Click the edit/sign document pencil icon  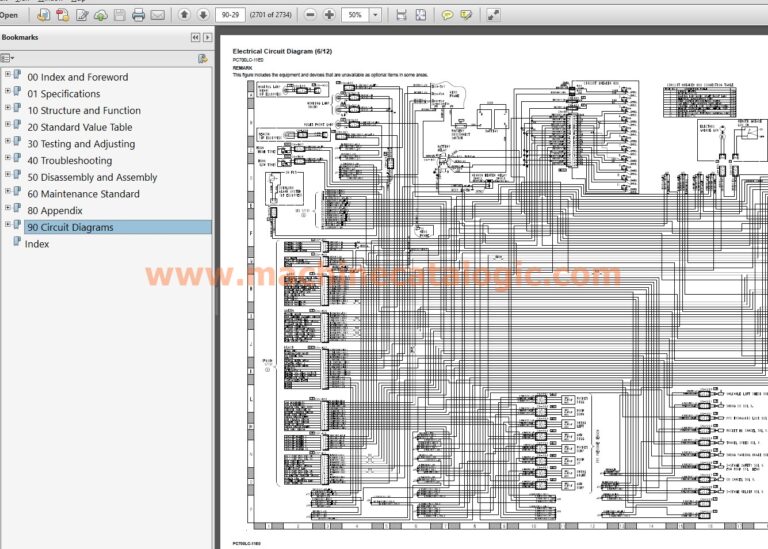click(82, 15)
